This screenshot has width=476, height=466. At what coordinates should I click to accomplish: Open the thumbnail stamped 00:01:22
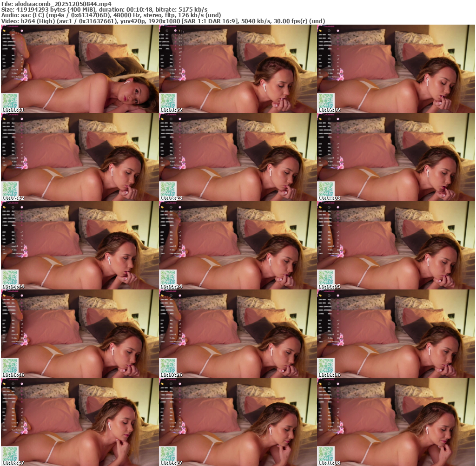pyautogui.click(x=238, y=69)
